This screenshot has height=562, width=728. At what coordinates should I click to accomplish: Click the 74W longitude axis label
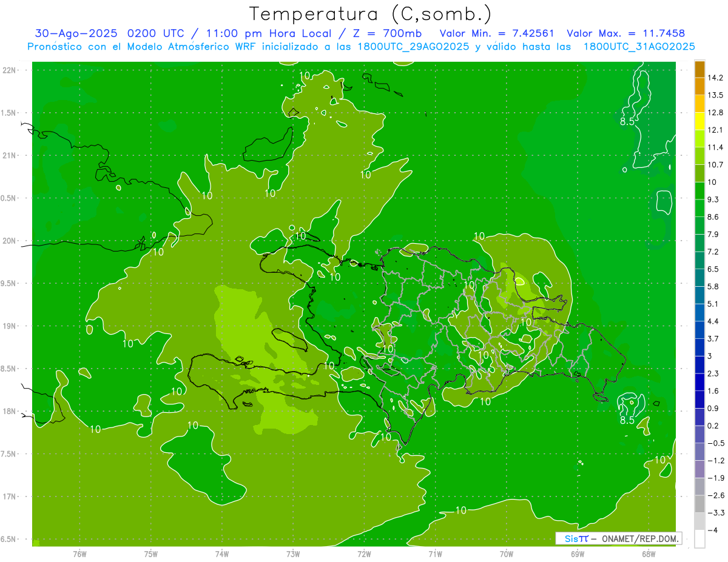coord(222,554)
